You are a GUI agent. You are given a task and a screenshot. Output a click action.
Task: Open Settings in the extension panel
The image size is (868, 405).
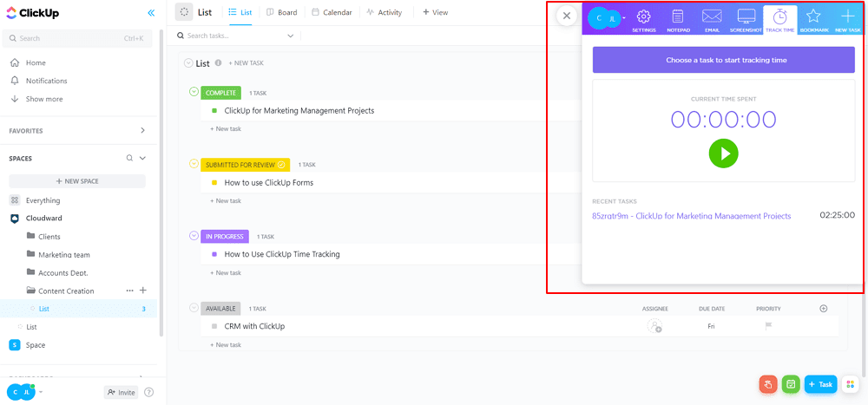point(644,21)
